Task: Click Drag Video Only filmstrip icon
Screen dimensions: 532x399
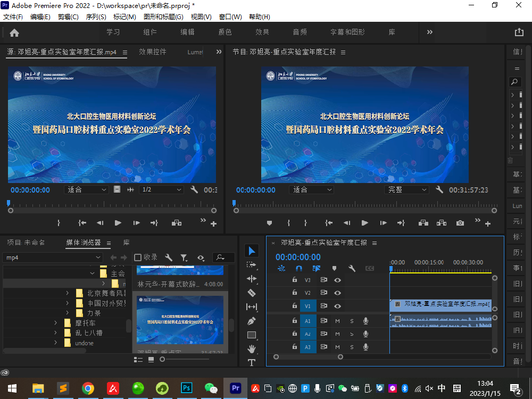Action: 117,189
